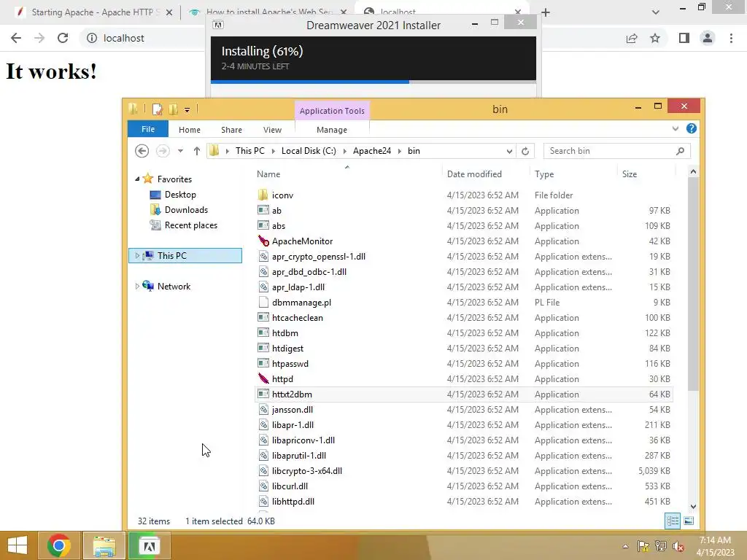Open the Manage ribbon tab

332,130
